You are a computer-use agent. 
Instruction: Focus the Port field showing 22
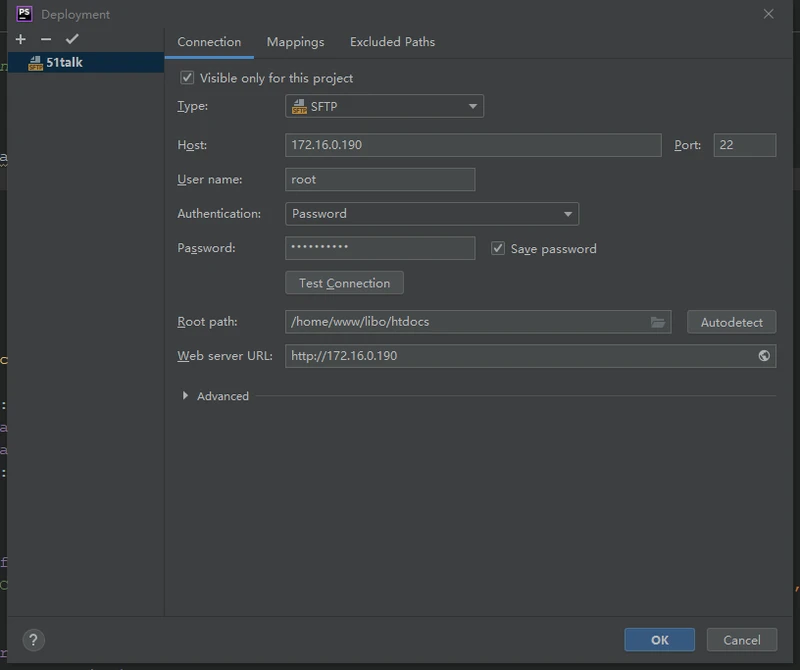745,145
